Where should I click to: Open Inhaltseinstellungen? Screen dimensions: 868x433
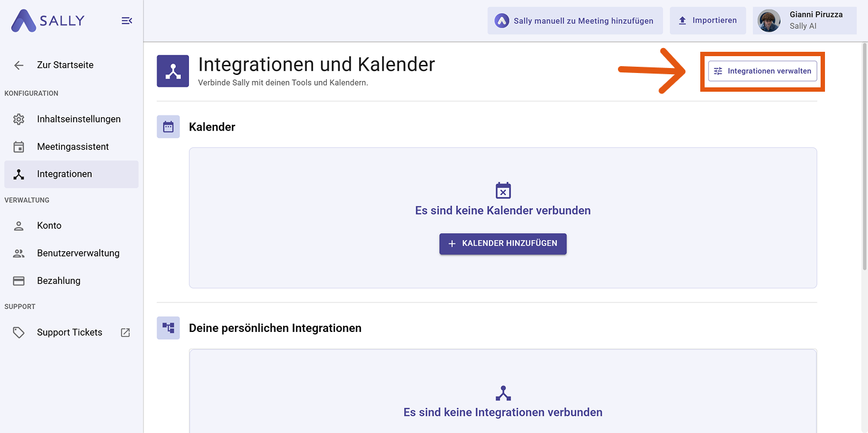pos(71,119)
